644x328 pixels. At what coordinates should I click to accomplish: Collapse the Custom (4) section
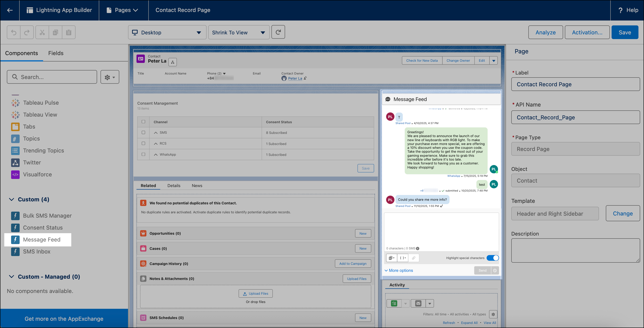coord(12,199)
